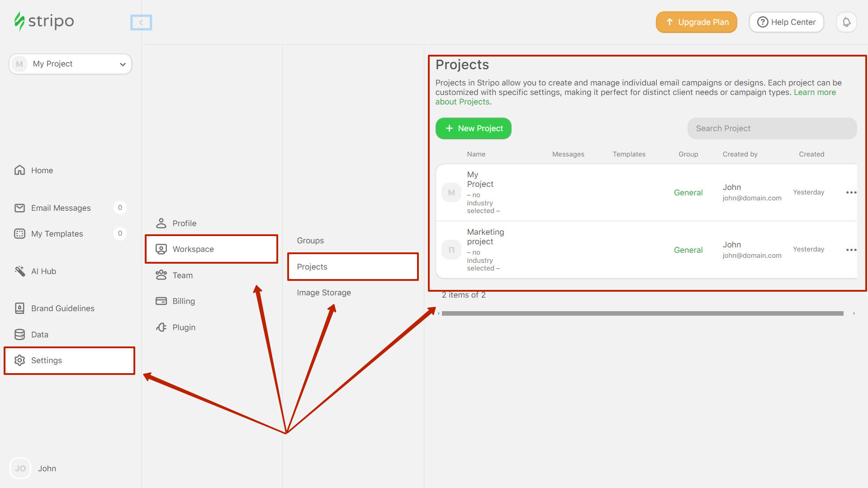The image size is (868, 488).
Task: Click the notification bell icon
Action: (x=846, y=22)
